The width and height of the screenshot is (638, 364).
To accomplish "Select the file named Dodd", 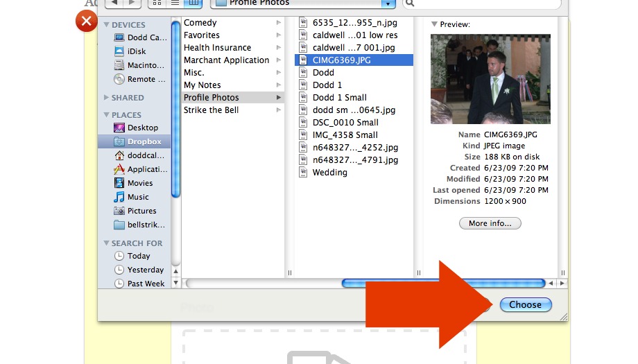I will click(x=354, y=73).
